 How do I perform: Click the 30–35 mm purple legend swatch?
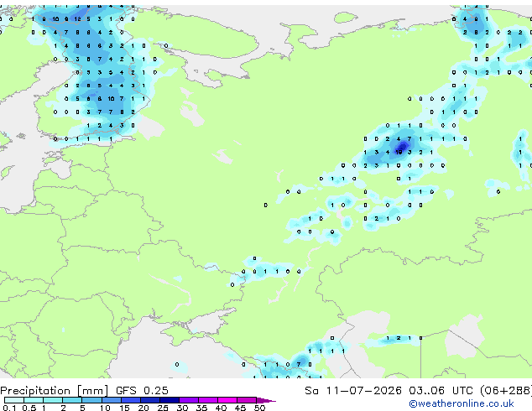point(189,400)
